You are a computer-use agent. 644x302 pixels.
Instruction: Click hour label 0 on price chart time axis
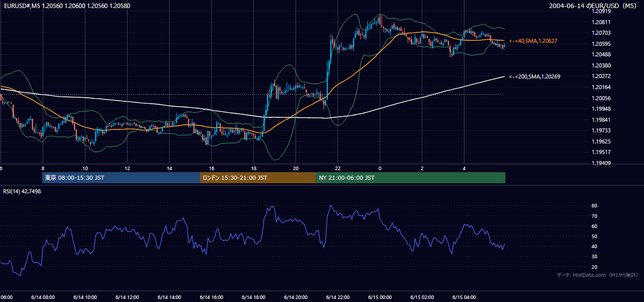point(380,168)
